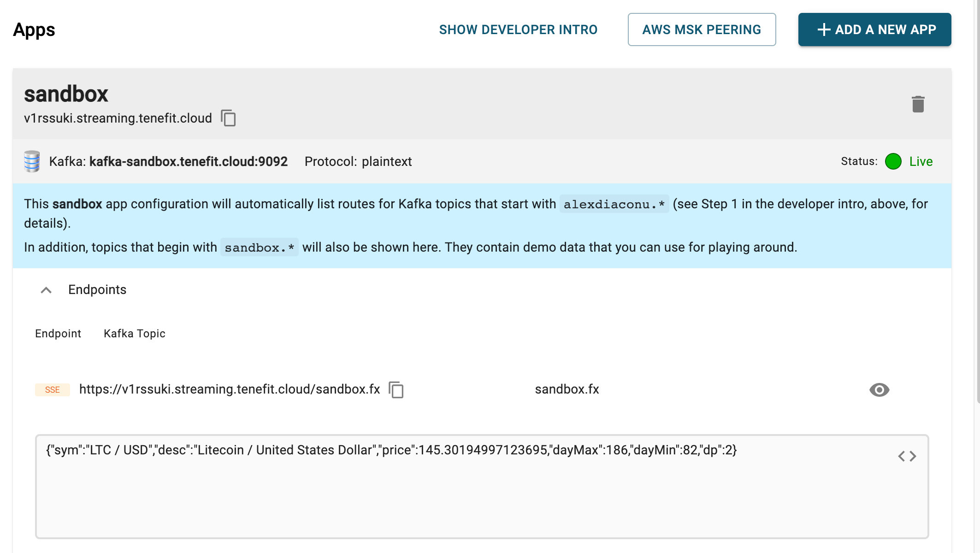Screen dimensions: 980x553
Task: Click the Kafka Topic column header
Action: [x=135, y=334]
